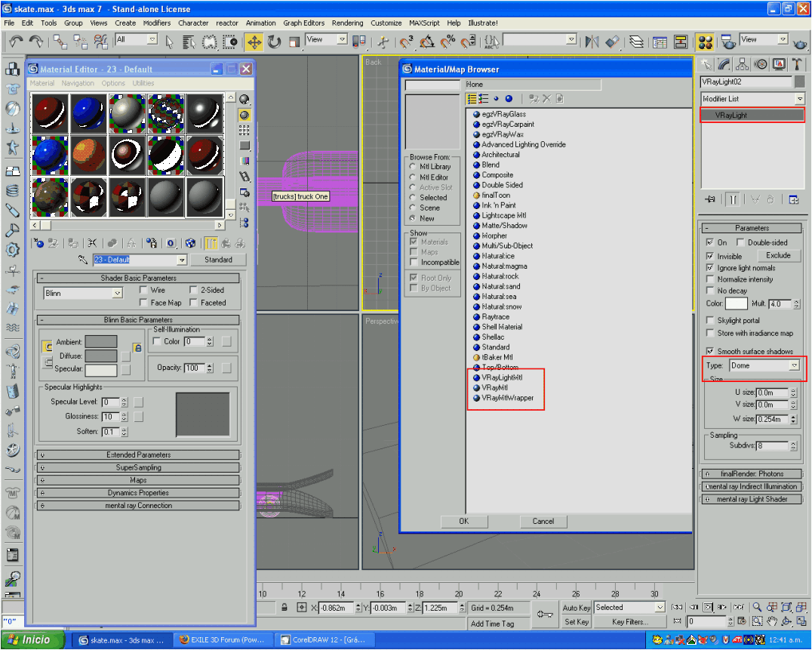812x650 pixels.
Task: Click the Key Filters button
Action: pos(630,621)
